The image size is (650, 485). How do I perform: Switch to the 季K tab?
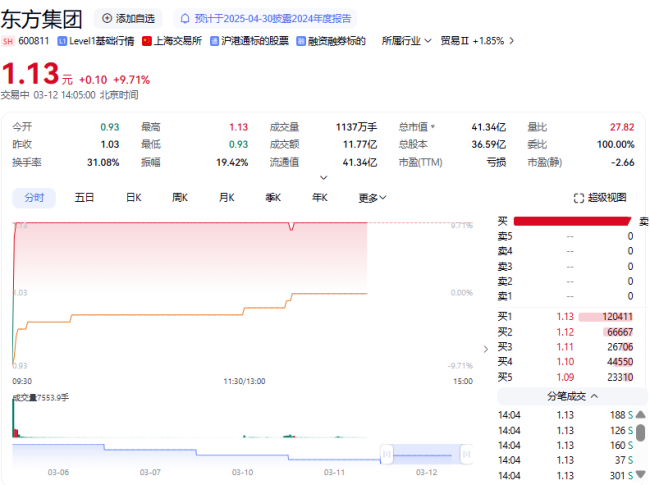point(273,198)
